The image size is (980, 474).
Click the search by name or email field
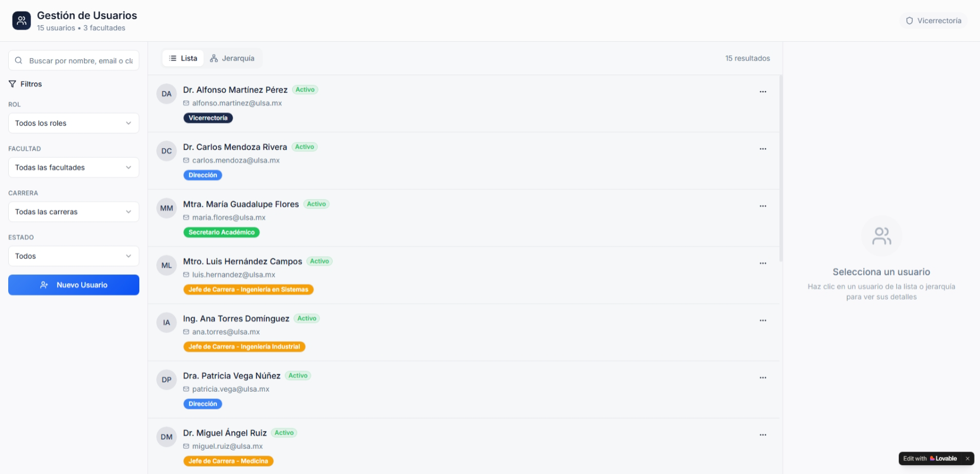point(80,61)
